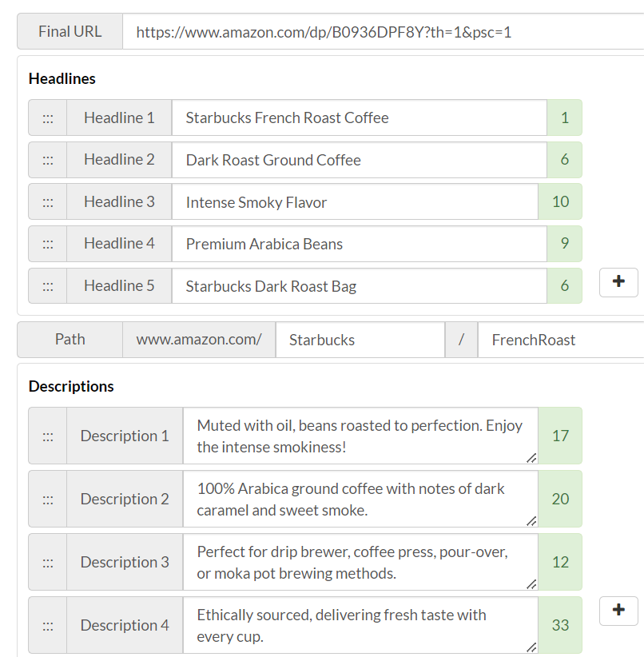Image resolution: width=644 pixels, height=657 pixels.
Task: Click the 'Headlines' section heading
Action: (62, 79)
